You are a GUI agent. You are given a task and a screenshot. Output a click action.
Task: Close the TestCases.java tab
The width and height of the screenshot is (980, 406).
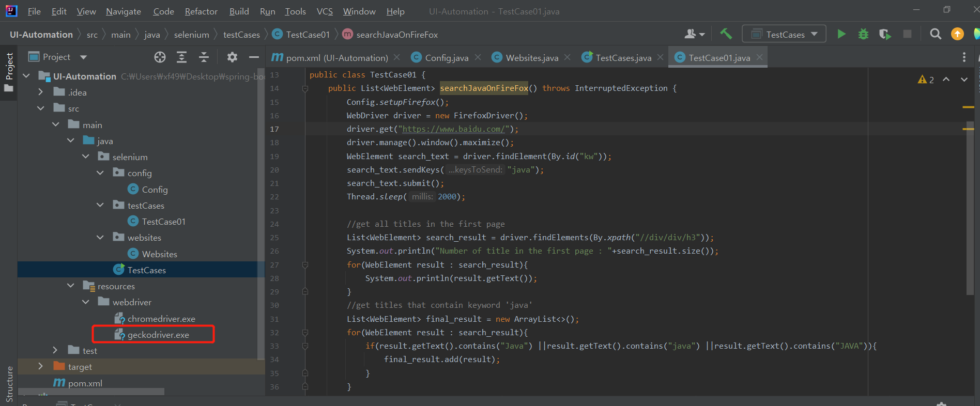point(660,57)
